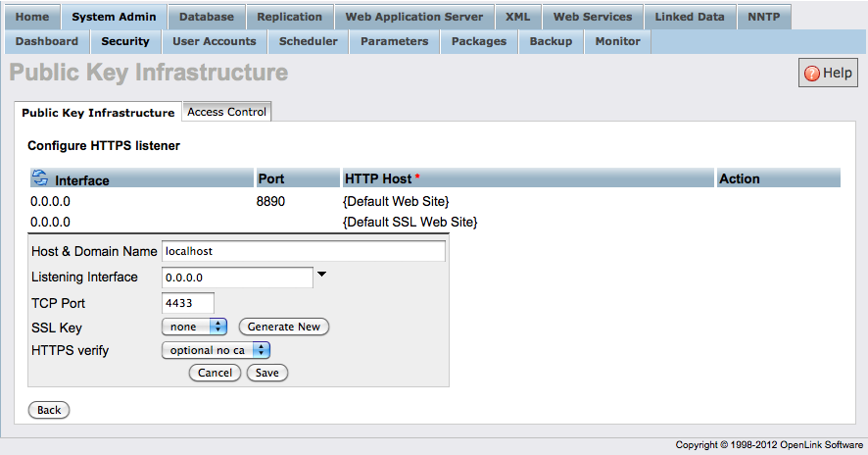Select the Public Key Infrastructure tab
The height and width of the screenshot is (455, 868).
[98, 113]
